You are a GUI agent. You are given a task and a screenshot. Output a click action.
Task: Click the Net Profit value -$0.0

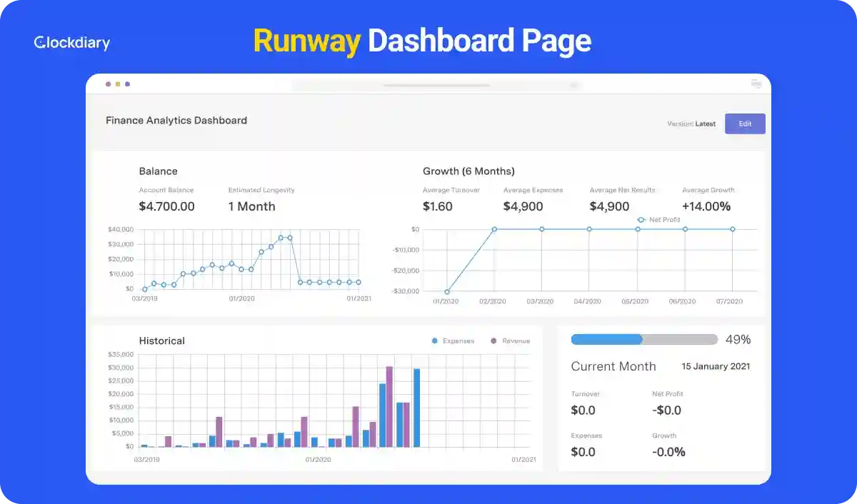667,410
